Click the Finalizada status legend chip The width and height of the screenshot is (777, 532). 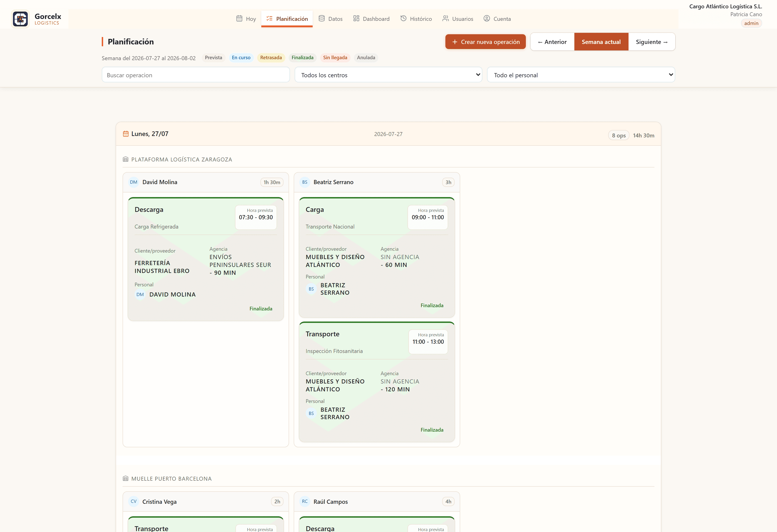point(302,58)
